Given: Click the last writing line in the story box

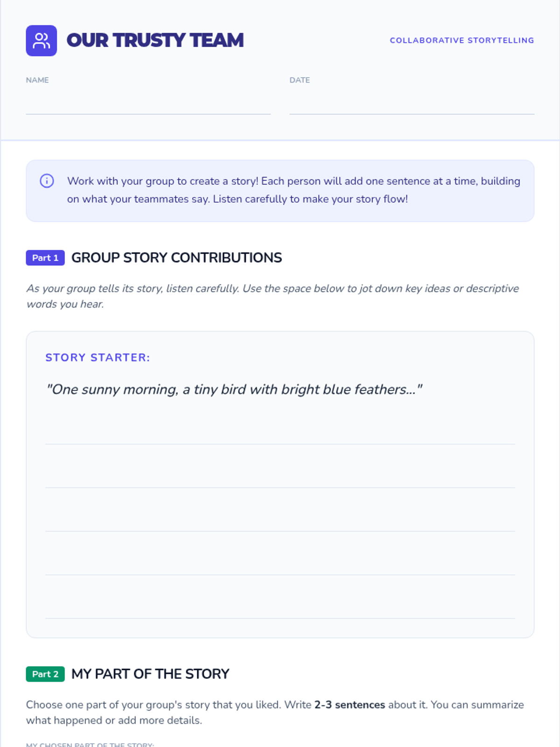Looking at the screenshot, I should [280, 608].
